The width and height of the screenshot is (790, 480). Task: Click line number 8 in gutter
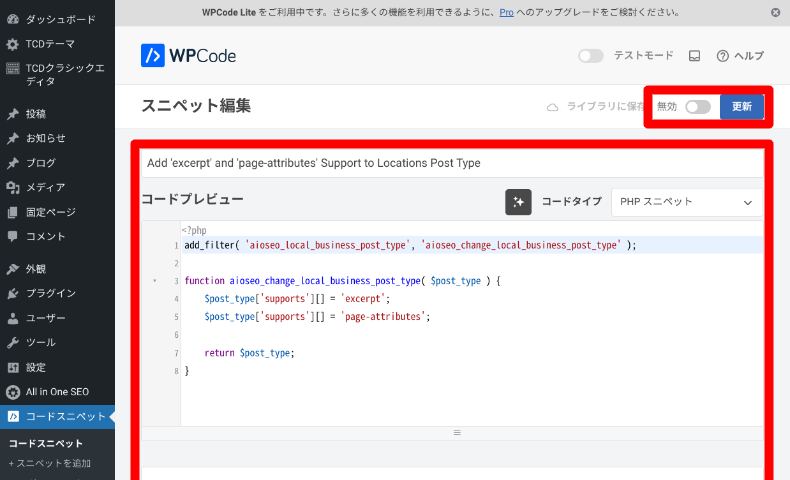click(x=176, y=371)
